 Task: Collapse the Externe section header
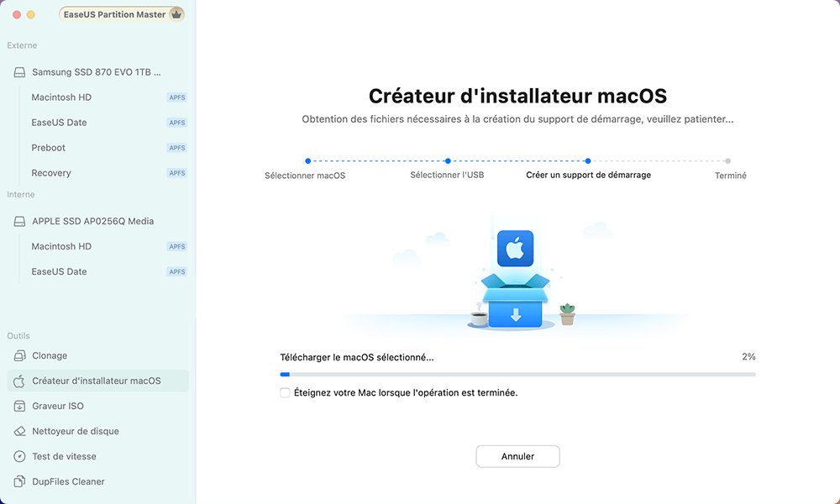tap(22, 45)
